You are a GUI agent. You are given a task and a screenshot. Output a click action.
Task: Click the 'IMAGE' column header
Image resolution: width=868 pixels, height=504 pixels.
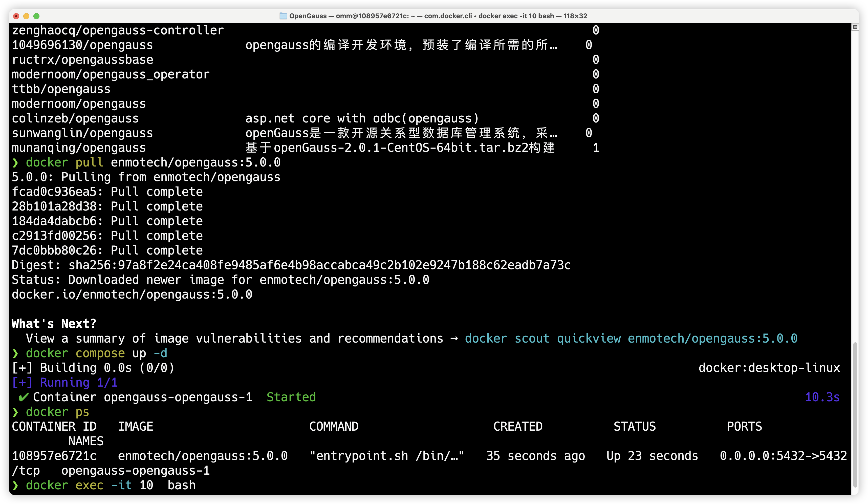tap(135, 427)
